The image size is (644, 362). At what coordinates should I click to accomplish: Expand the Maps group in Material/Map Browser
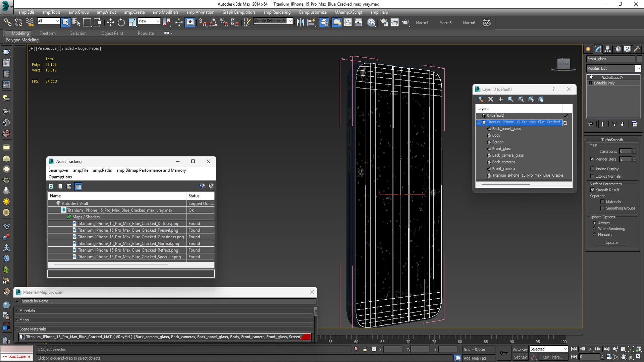click(17, 320)
